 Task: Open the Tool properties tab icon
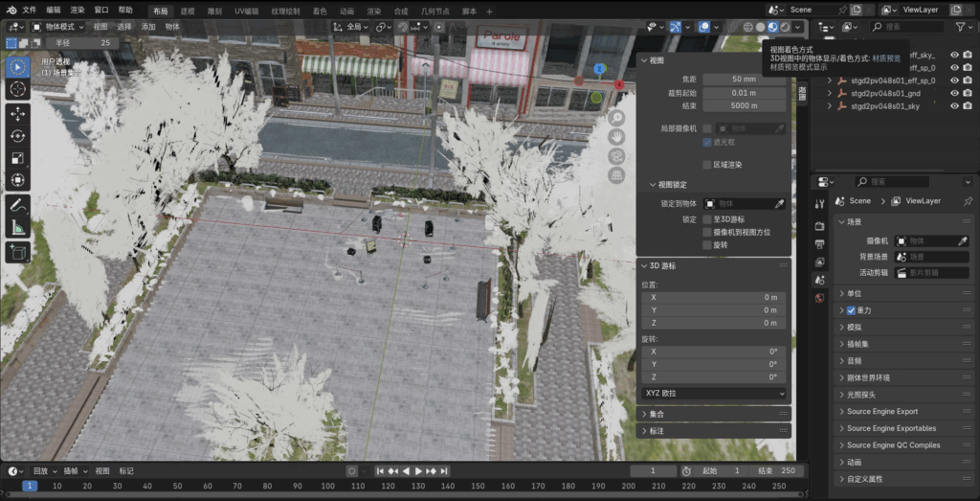tap(820, 204)
